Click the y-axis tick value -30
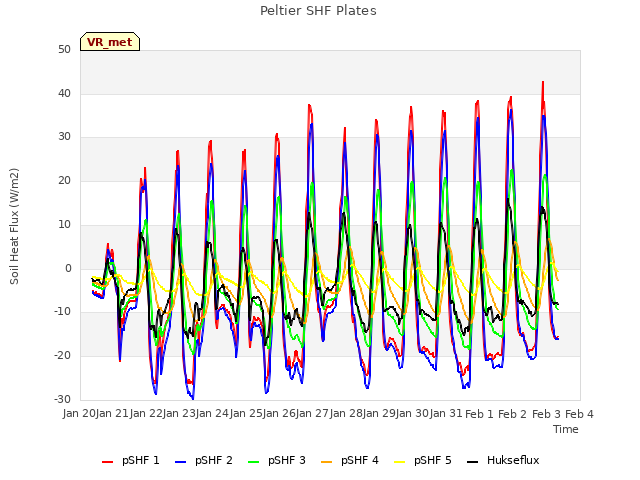 (63, 399)
